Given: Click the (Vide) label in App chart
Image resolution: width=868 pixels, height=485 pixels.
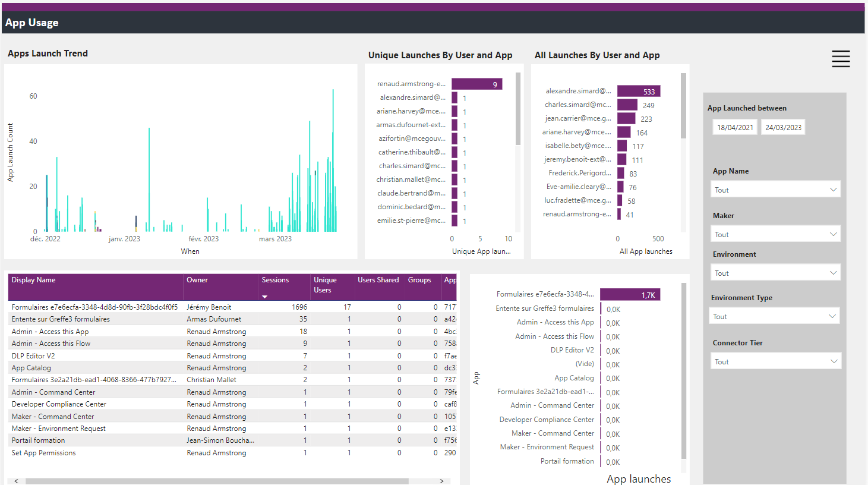Looking at the screenshot, I should pos(585,364).
